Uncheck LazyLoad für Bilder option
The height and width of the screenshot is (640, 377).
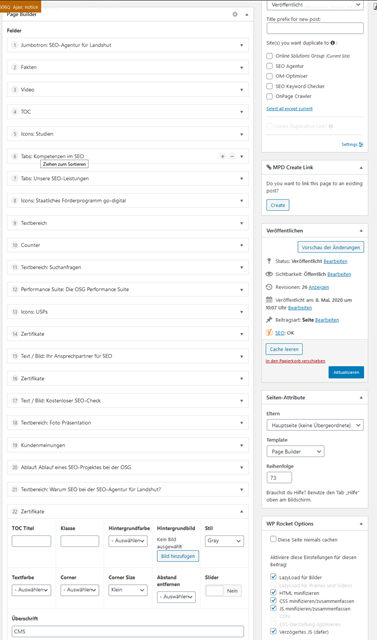[273, 577]
